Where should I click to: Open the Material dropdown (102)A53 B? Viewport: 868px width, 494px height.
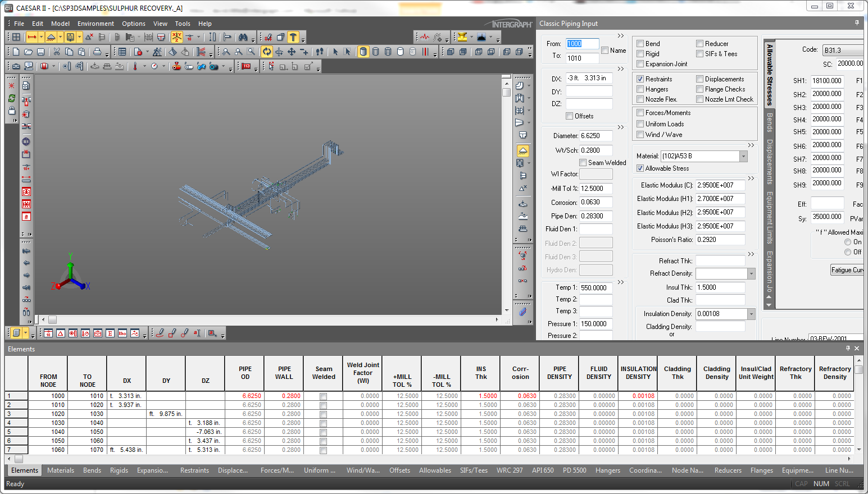coord(743,157)
